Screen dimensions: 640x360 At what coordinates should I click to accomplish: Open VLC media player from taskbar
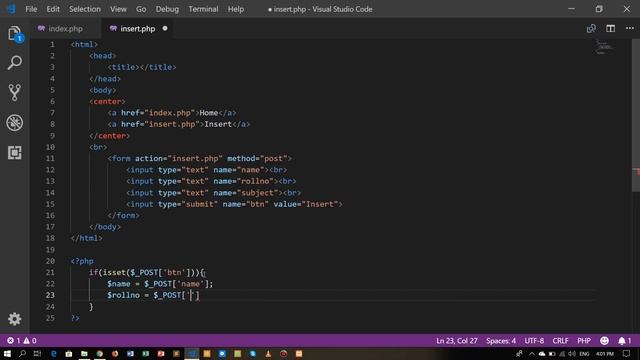(268, 354)
